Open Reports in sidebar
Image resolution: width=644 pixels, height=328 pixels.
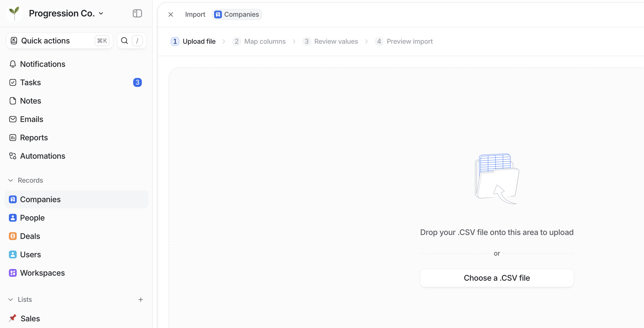pos(34,137)
